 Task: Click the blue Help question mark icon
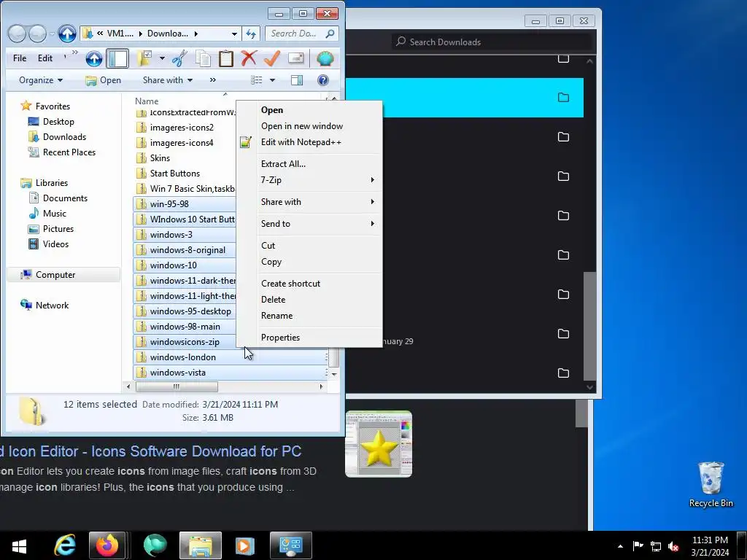coord(322,80)
